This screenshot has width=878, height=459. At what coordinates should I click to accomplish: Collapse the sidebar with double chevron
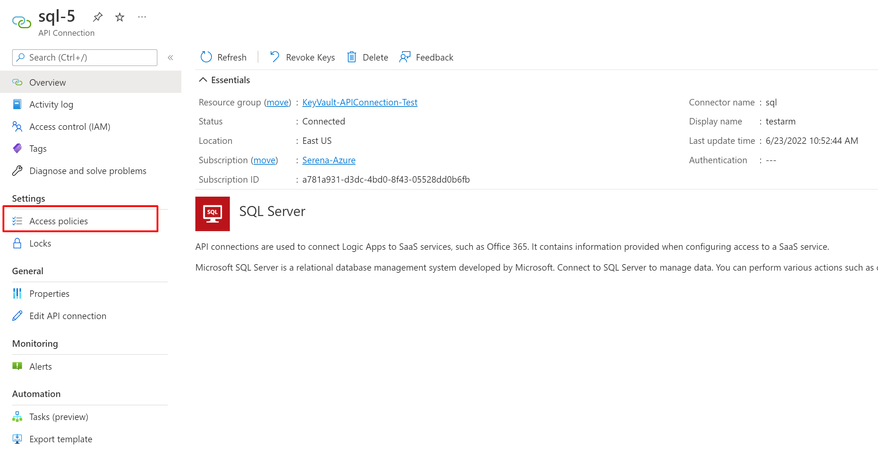[x=170, y=57]
